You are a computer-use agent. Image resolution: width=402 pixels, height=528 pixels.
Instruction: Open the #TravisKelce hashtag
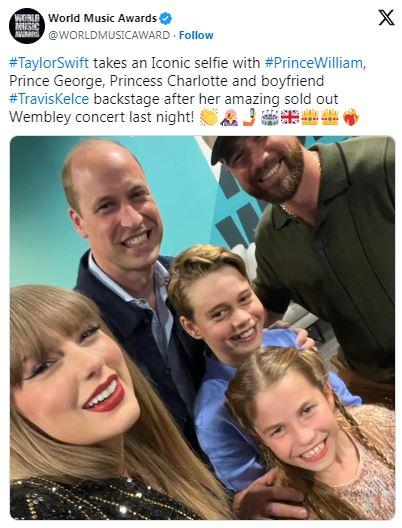pos(49,99)
